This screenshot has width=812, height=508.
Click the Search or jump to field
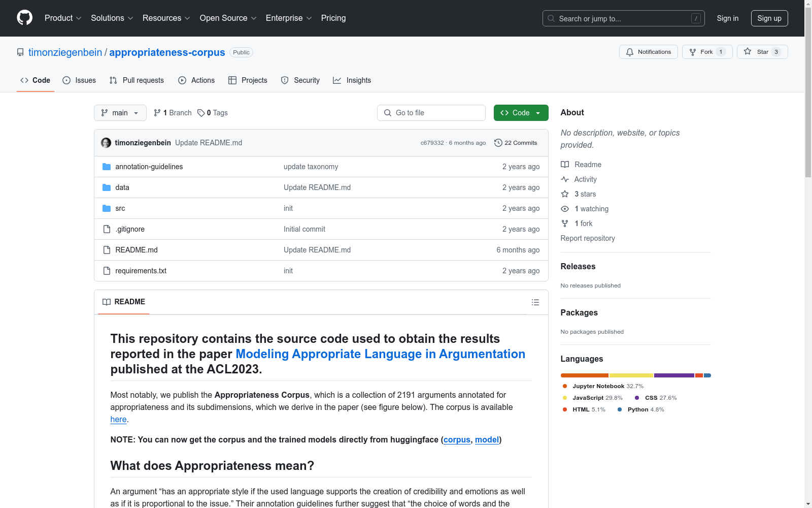coord(624,18)
